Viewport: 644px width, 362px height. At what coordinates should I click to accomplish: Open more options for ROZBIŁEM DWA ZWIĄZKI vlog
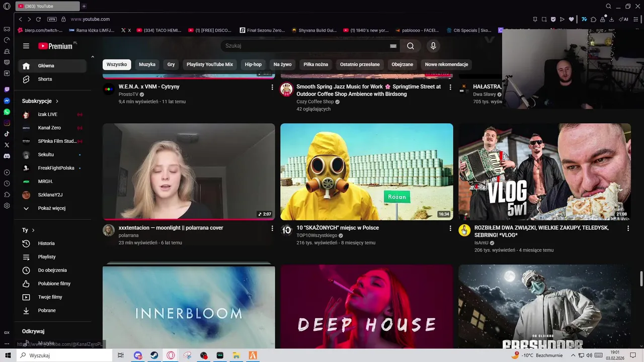pos(628,228)
